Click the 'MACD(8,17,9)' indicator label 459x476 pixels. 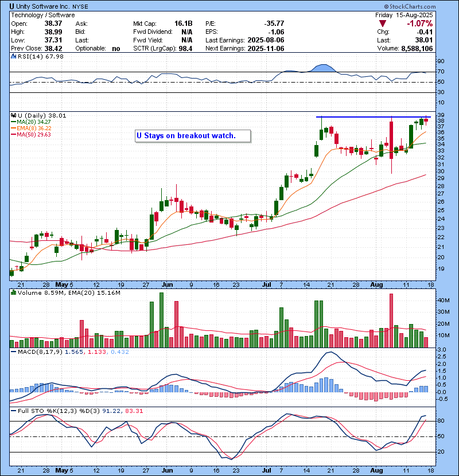pyautogui.click(x=40, y=352)
